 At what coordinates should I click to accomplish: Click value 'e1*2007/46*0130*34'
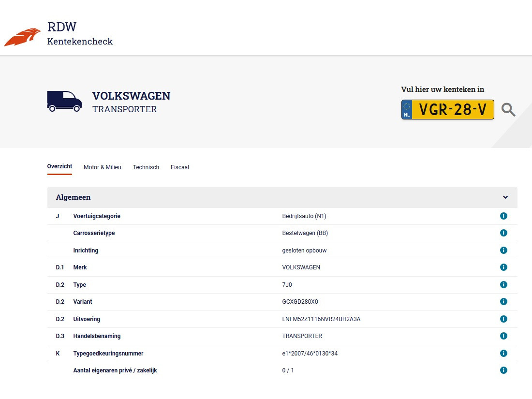[x=310, y=354]
